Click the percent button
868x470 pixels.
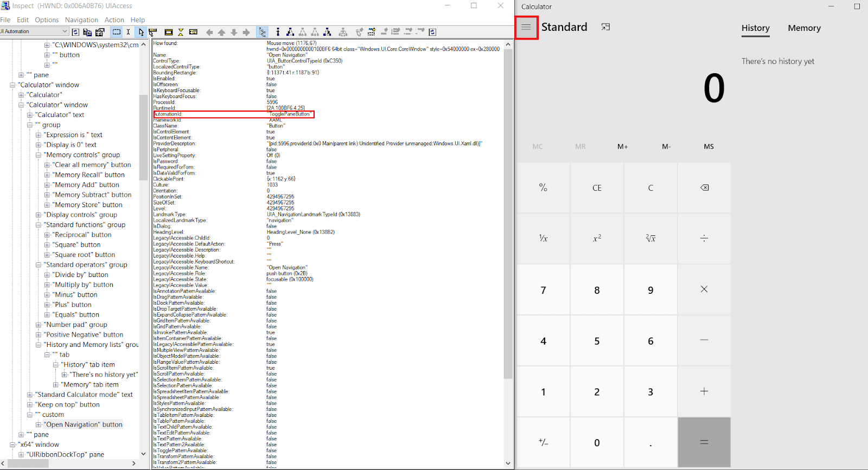[x=543, y=188]
